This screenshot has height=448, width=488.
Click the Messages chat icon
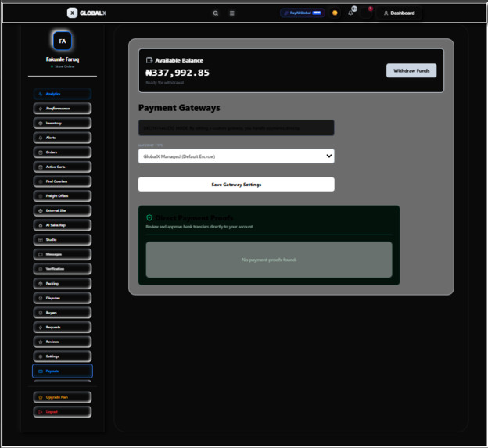point(41,254)
